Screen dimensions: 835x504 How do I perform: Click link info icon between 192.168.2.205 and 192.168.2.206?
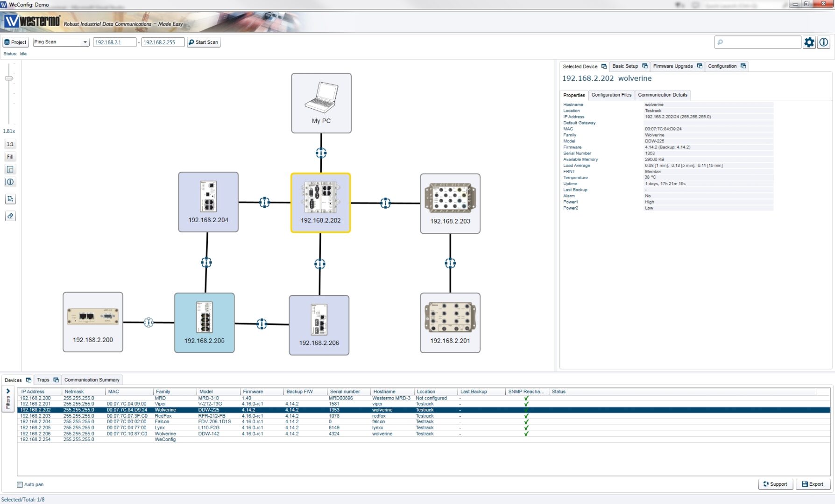pyautogui.click(x=262, y=324)
